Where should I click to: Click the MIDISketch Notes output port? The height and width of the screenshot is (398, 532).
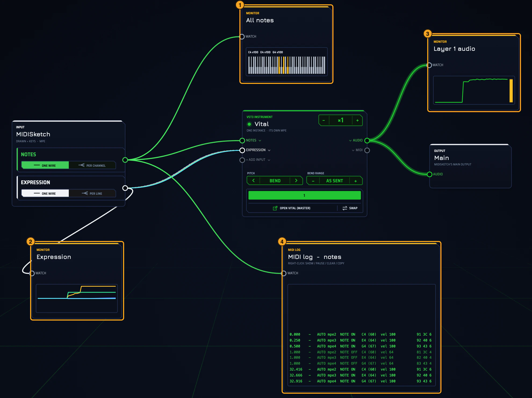coord(125,160)
